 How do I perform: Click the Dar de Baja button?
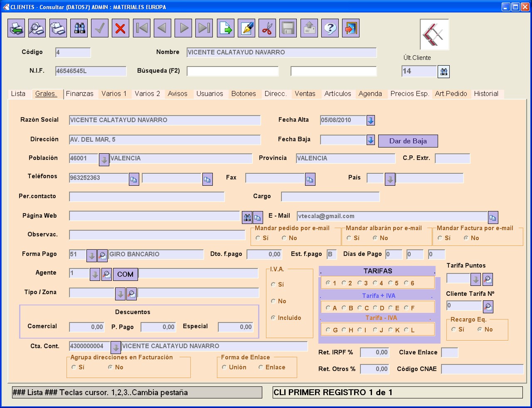pos(408,141)
